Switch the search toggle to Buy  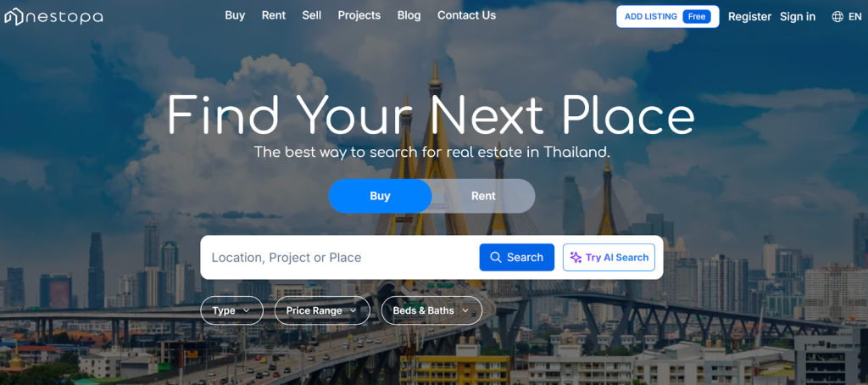tap(380, 196)
